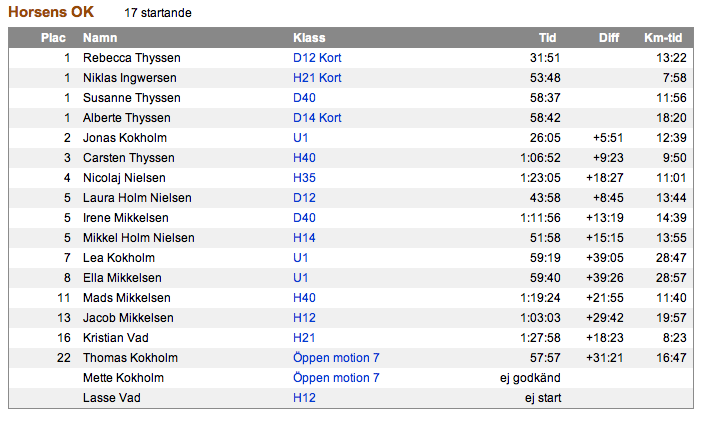The image size is (706, 422).
Task: Click the H40 link for Mads Mikkelsen
Action: coord(304,298)
